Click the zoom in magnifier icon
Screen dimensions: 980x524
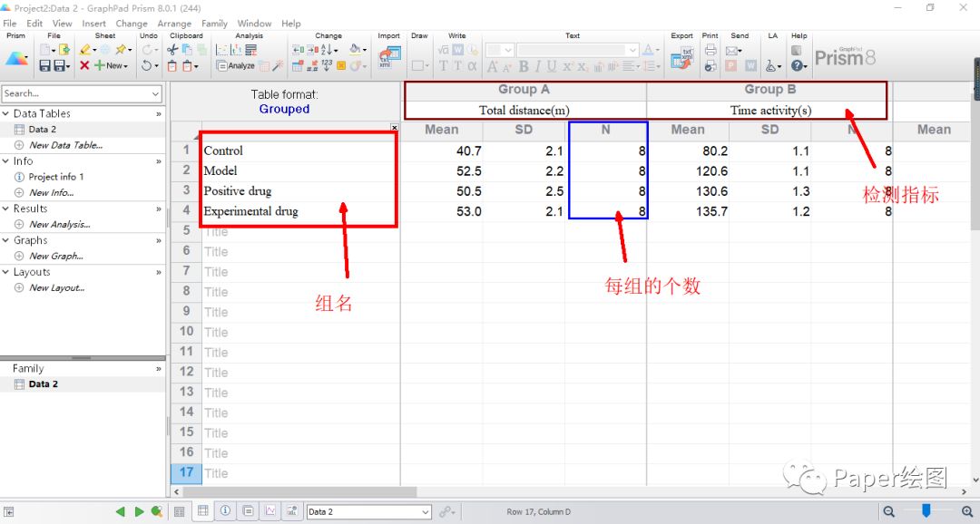pyautogui.click(x=967, y=511)
